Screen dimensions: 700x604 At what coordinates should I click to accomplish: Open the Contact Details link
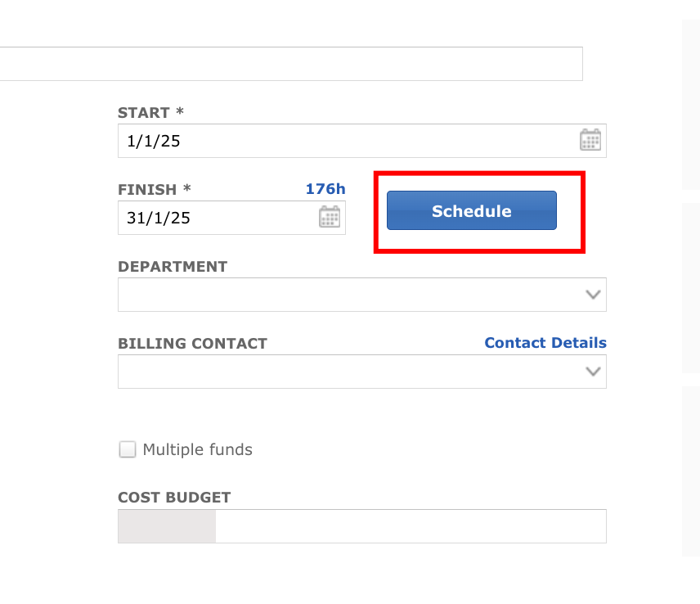point(545,343)
